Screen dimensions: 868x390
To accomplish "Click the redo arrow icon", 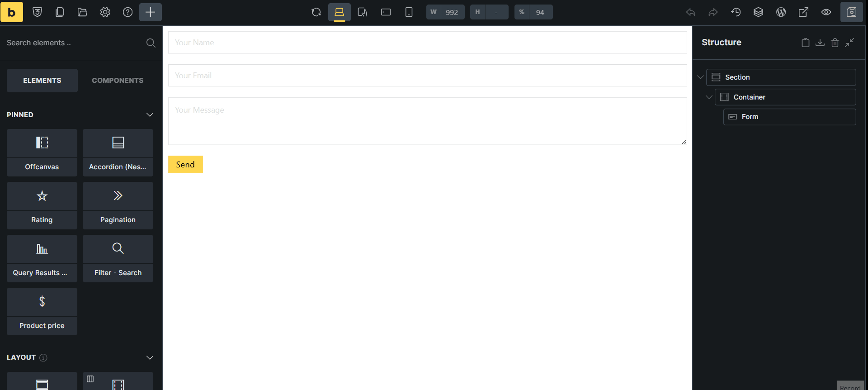I will pyautogui.click(x=713, y=12).
